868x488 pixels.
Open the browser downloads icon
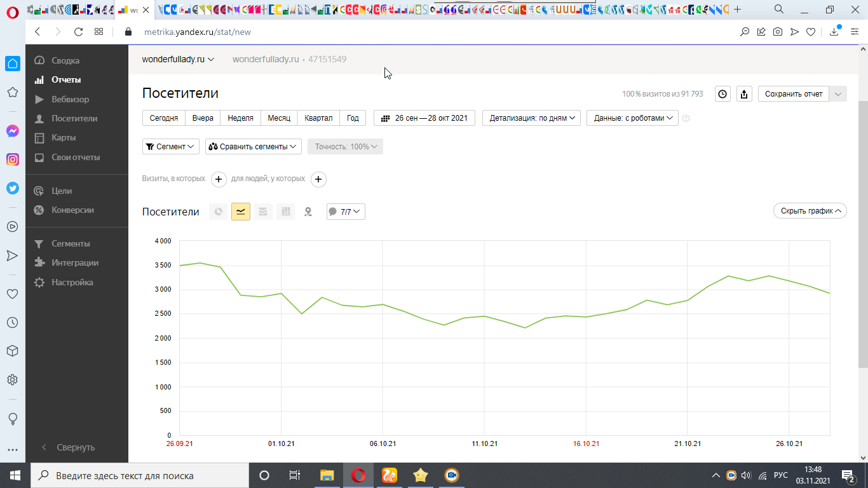(834, 32)
